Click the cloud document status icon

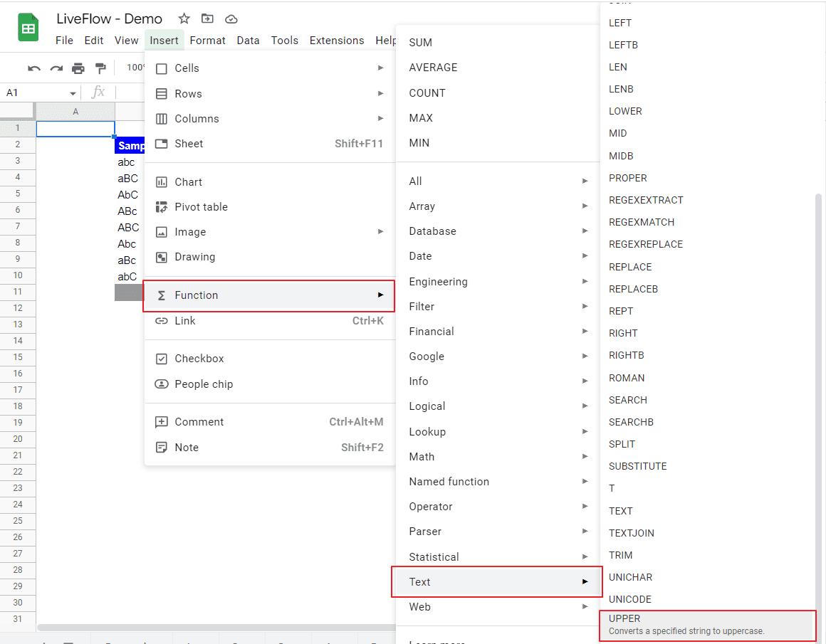click(x=231, y=19)
